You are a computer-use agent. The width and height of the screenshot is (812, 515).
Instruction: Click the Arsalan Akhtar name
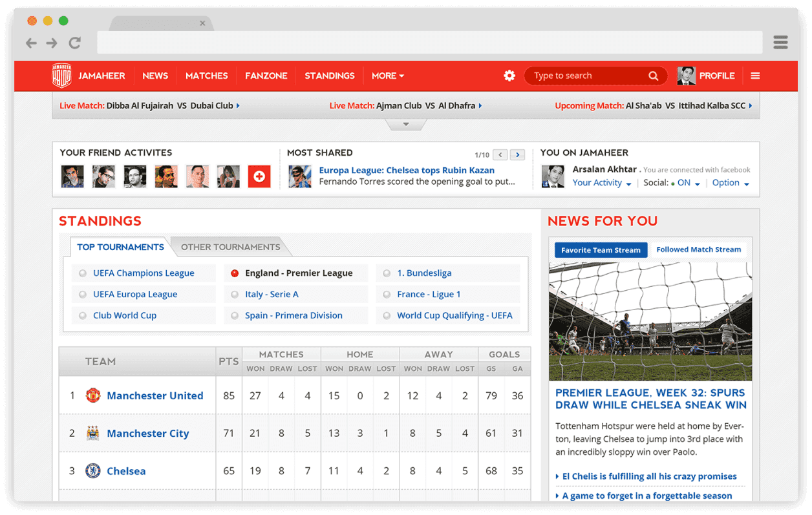(604, 169)
